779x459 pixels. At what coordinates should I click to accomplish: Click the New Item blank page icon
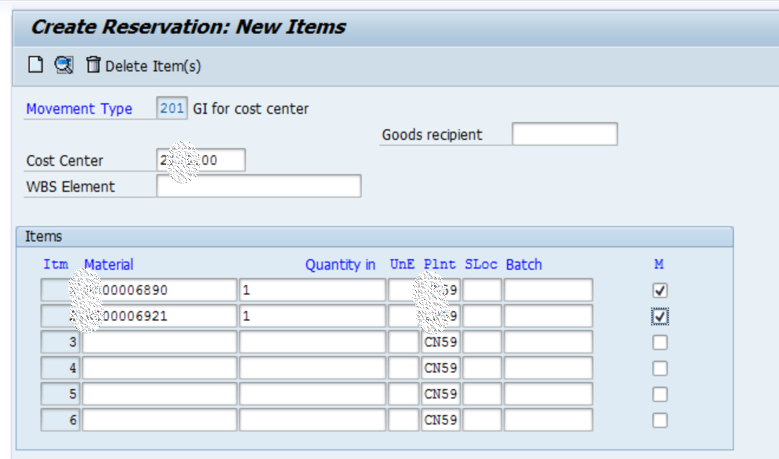(x=35, y=65)
